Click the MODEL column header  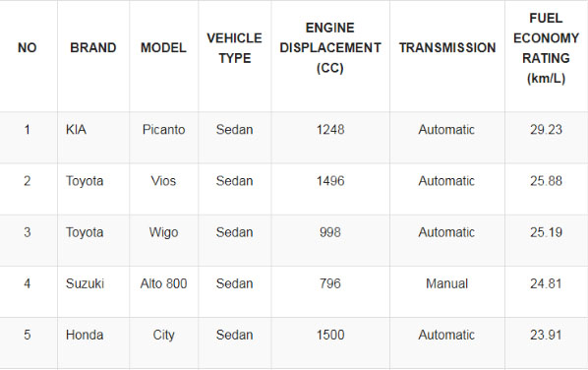(163, 48)
